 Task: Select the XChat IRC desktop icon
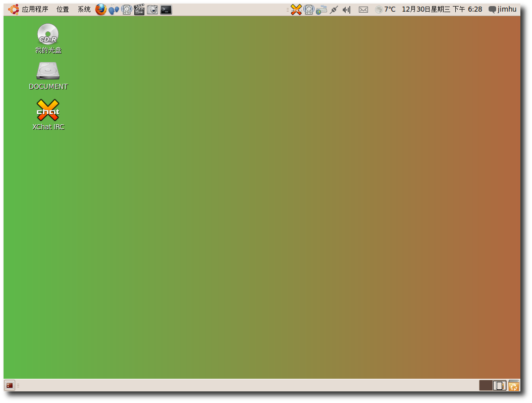click(x=48, y=115)
